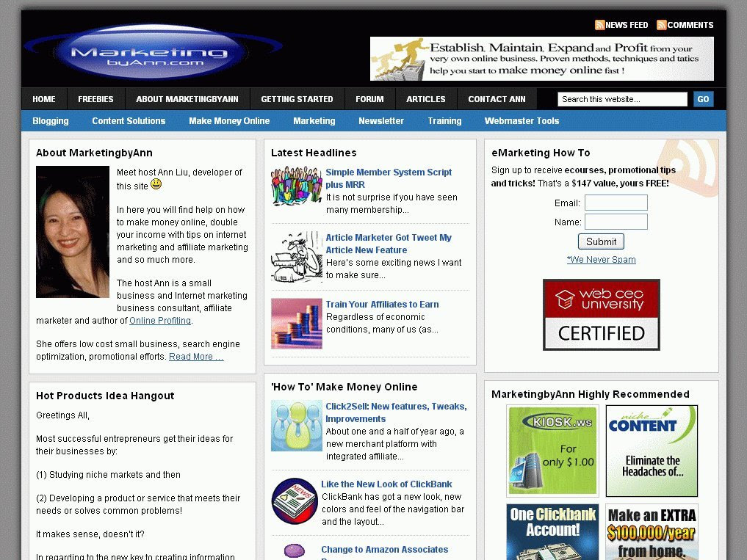Viewport: 747px width, 560px height.
Task: Open the Marketing category in the blue bar
Action: (314, 121)
